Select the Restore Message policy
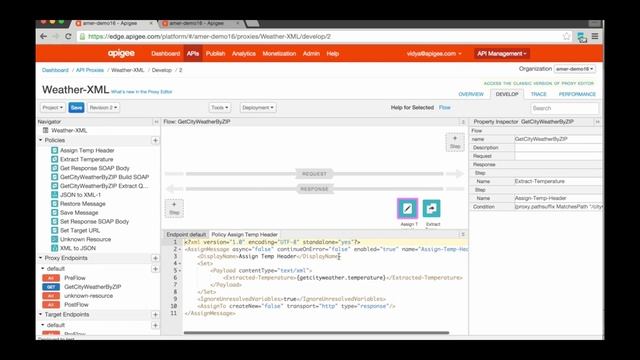Viewport: 640px width, 360px height. pos(82,204)
